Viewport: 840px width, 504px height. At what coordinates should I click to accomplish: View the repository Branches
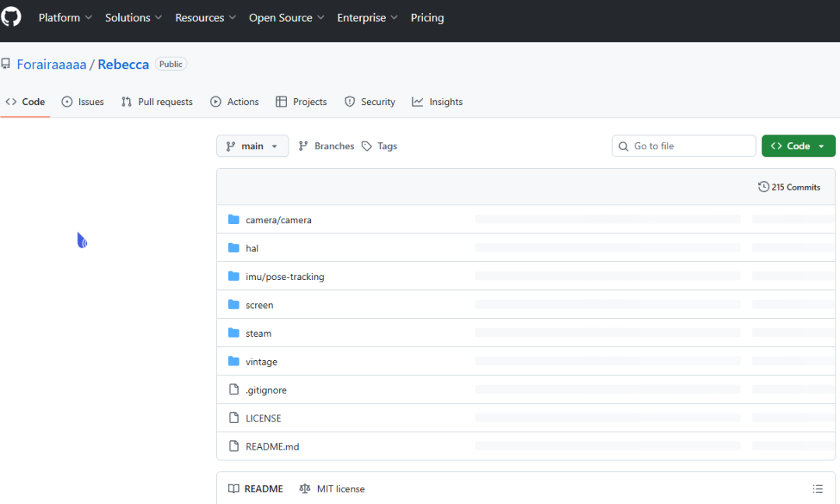click(x=327, y=146)
